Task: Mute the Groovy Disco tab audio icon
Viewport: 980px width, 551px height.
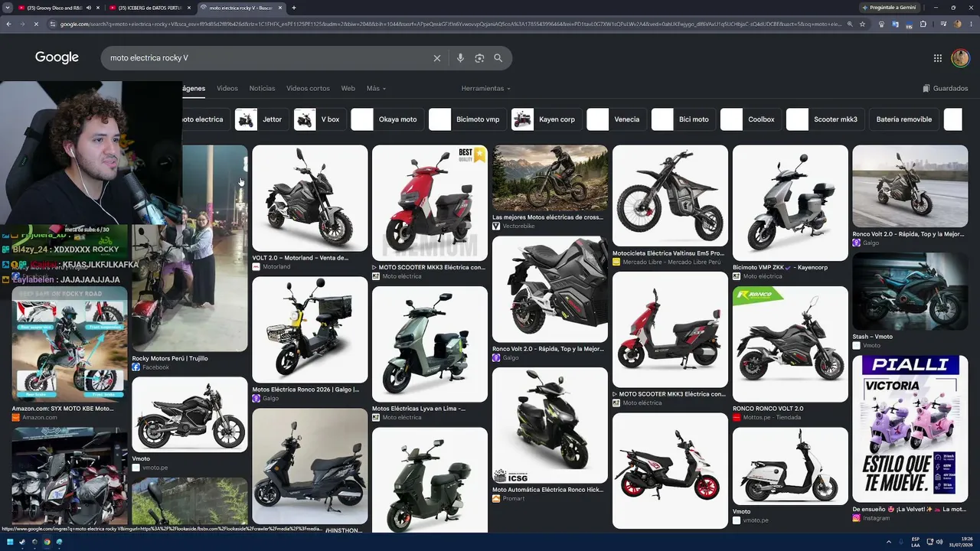Action: [x=88, y=8]
